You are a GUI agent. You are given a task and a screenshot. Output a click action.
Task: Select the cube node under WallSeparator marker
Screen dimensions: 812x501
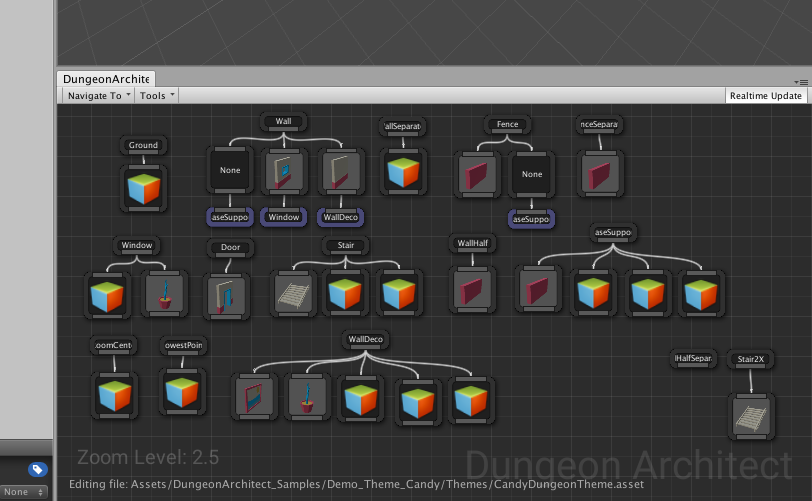[403, 171]
